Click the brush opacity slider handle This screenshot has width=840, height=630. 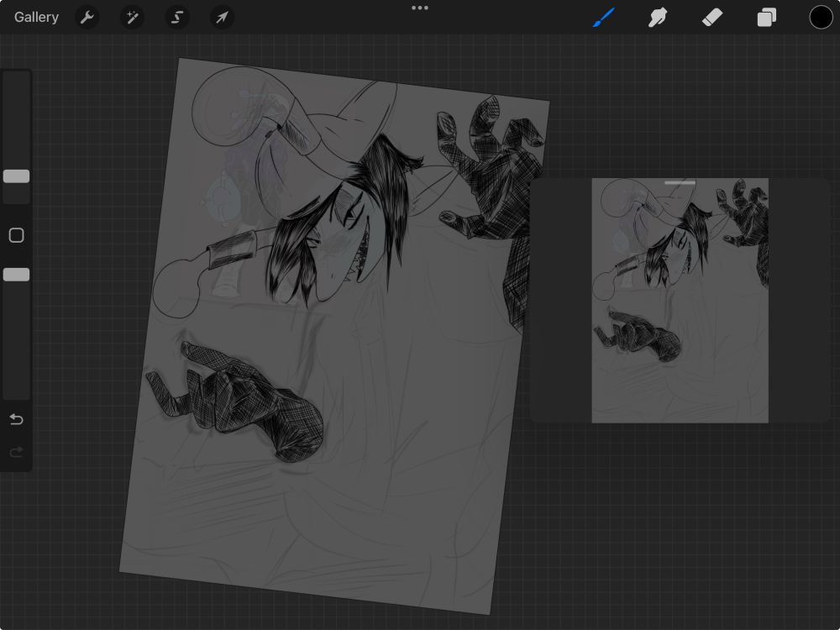[16, 275]
